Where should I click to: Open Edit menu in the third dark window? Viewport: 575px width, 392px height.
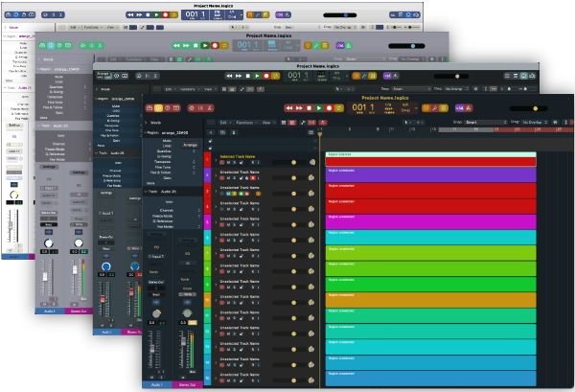pyautogui.click(x=169, y=89)
